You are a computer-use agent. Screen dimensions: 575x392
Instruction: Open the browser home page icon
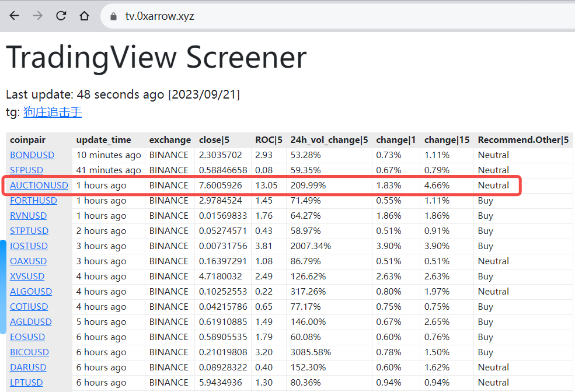click(84, 16)
